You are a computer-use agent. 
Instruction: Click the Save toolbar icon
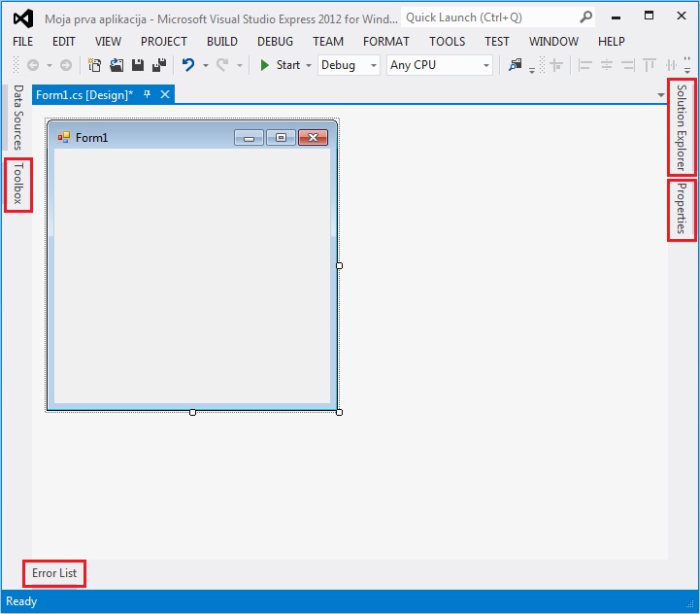click(x=138, y=65)
